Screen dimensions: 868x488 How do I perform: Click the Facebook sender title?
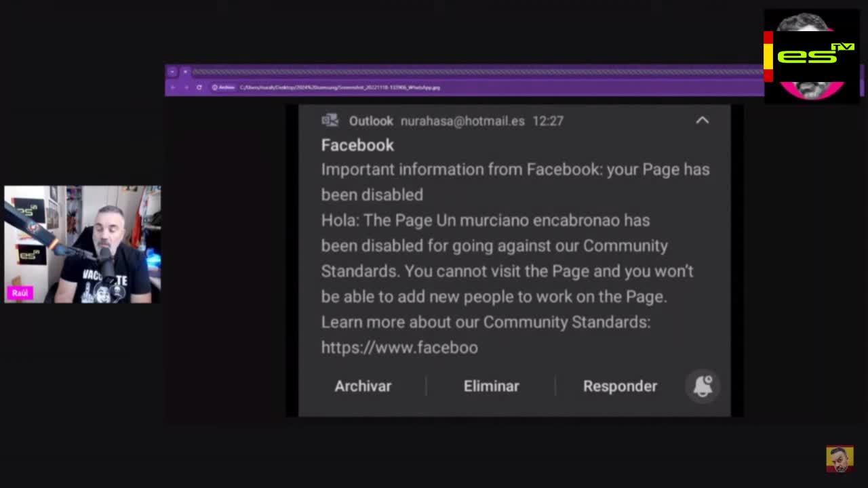tap(357, 145)
